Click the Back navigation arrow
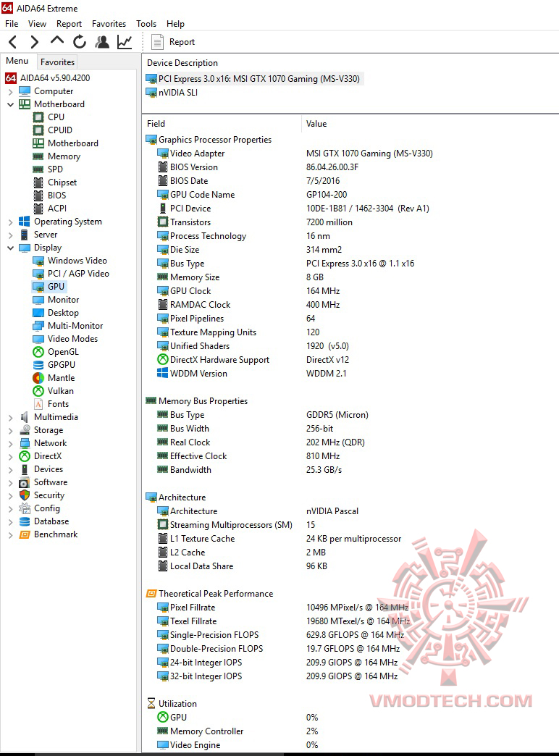 13,42
